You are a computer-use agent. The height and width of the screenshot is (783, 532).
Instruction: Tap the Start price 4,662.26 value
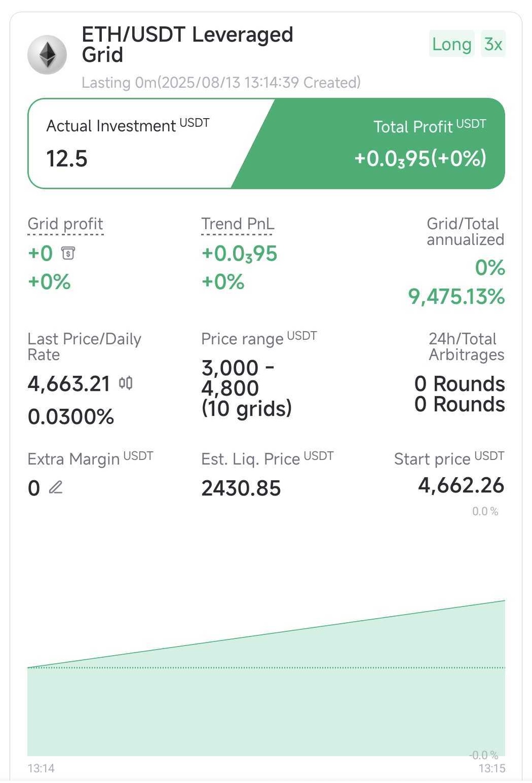coord(461,485)
